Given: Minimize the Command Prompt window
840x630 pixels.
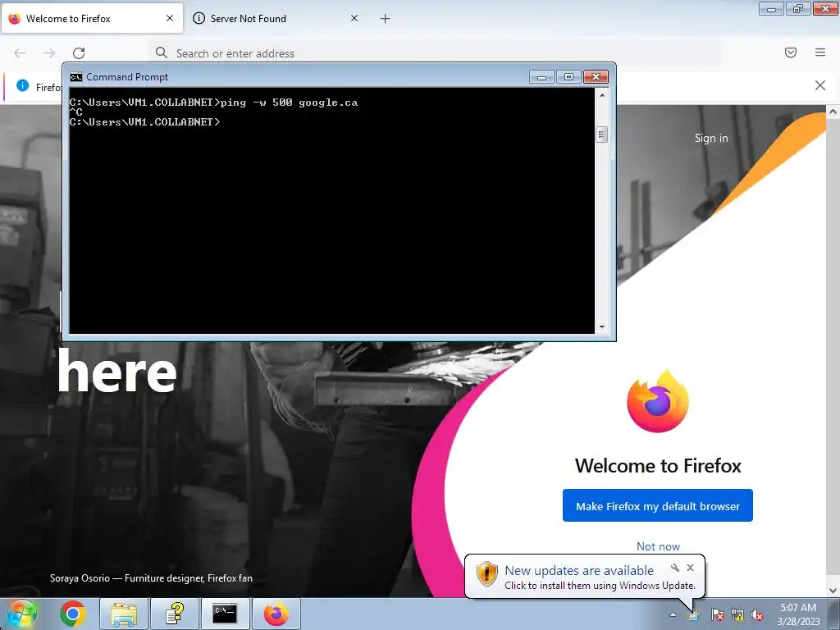Looking at the screenshot, I should (x=541, y=77).
